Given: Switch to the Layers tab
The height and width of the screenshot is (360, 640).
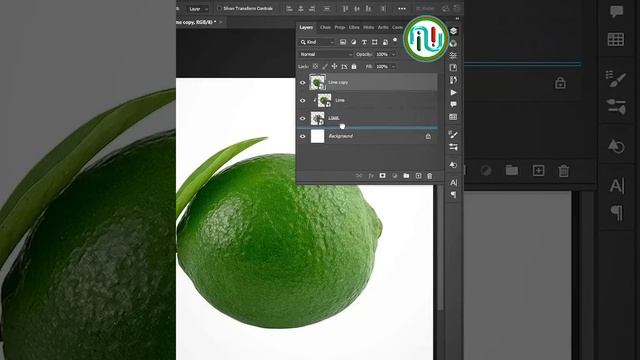Looking at the screenshot, I should click(x=306, y=27).
